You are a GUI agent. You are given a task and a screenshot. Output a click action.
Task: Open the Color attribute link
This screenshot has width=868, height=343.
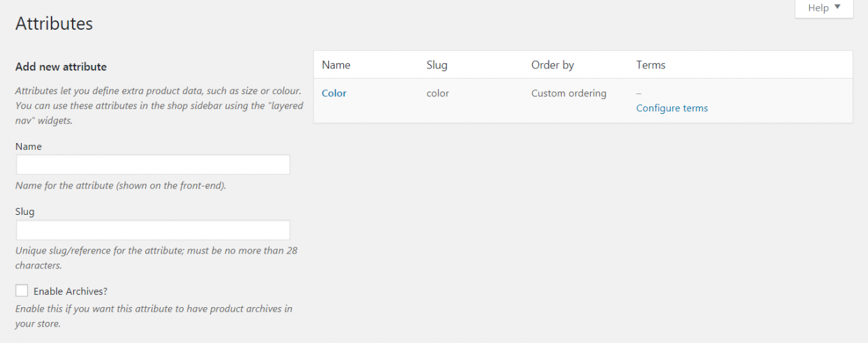[334, 94]
